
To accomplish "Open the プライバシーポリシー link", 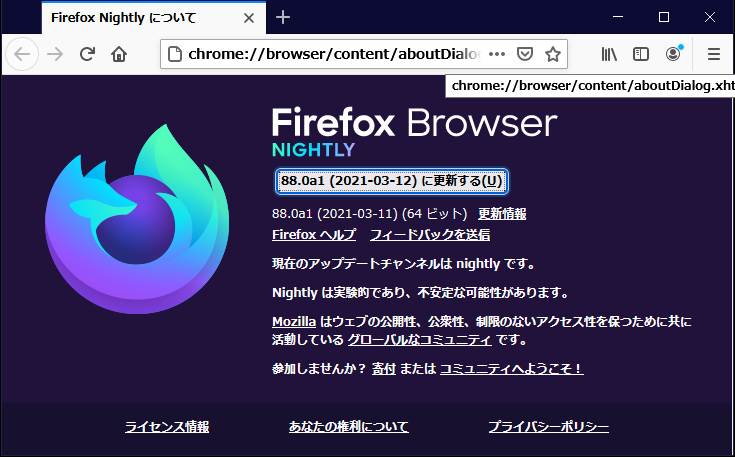I will (x=548, y=427).
